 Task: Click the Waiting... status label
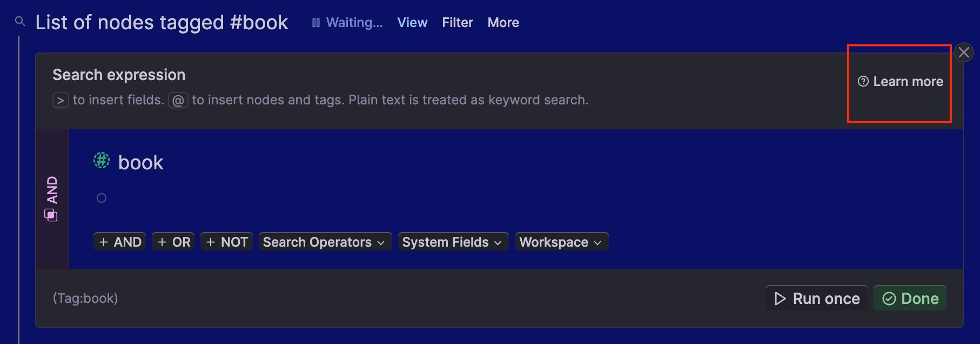point(354,23)
